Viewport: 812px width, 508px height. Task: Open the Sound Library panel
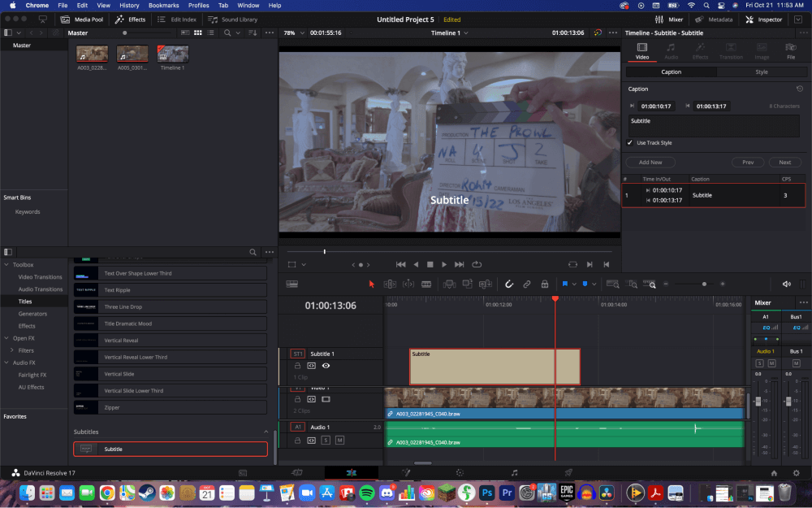coord(232,20)
